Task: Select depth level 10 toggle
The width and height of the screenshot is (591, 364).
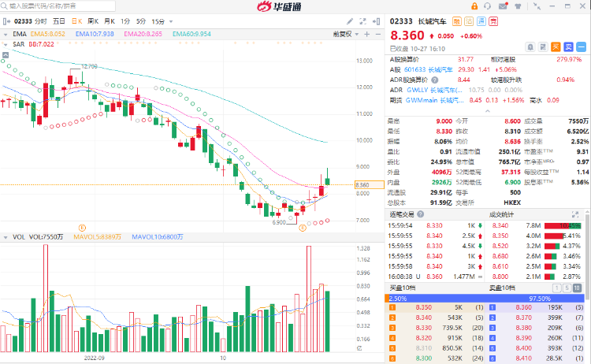Action: point(577,288)
